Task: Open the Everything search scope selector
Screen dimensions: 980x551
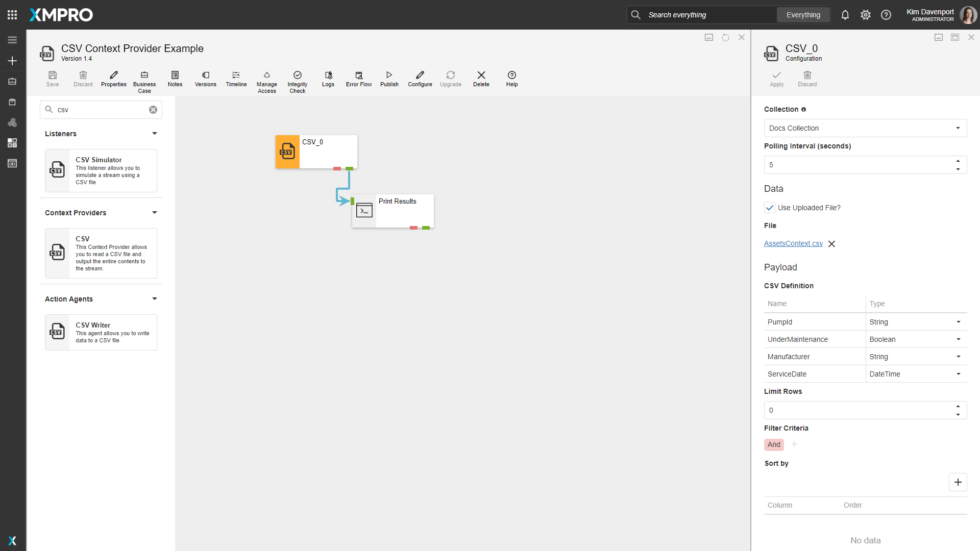Action: [x=803, y=15]
